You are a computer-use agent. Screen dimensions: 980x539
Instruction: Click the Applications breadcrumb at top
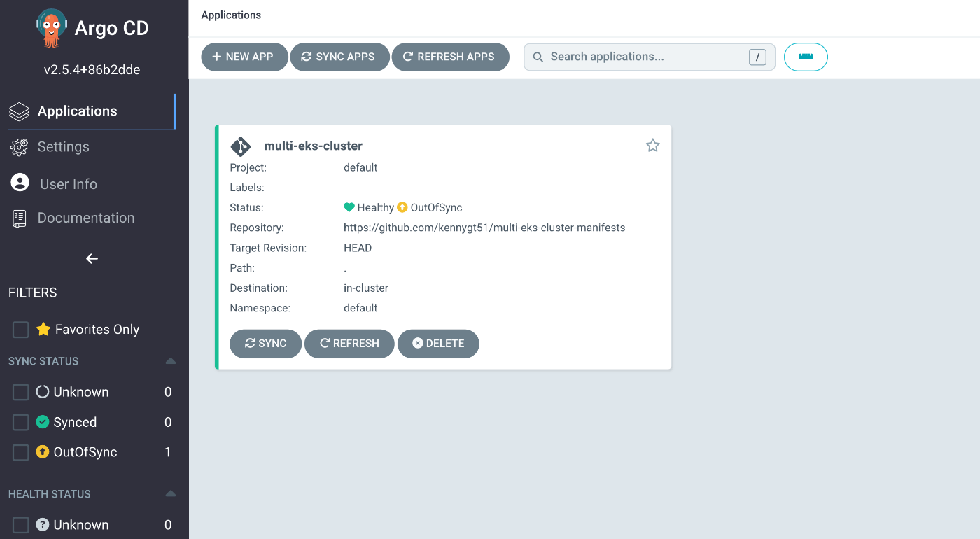pyautogui.click(x=231, y=15)
